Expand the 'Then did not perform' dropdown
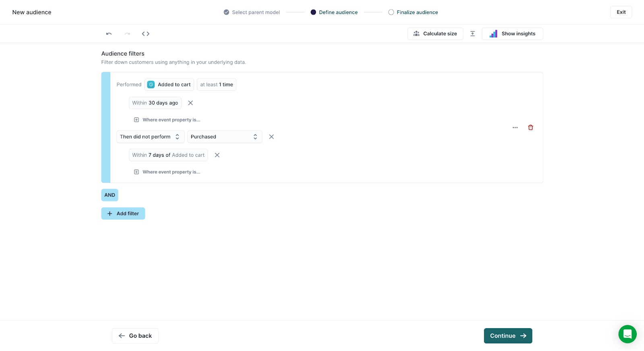 click(x=150, y=137)
